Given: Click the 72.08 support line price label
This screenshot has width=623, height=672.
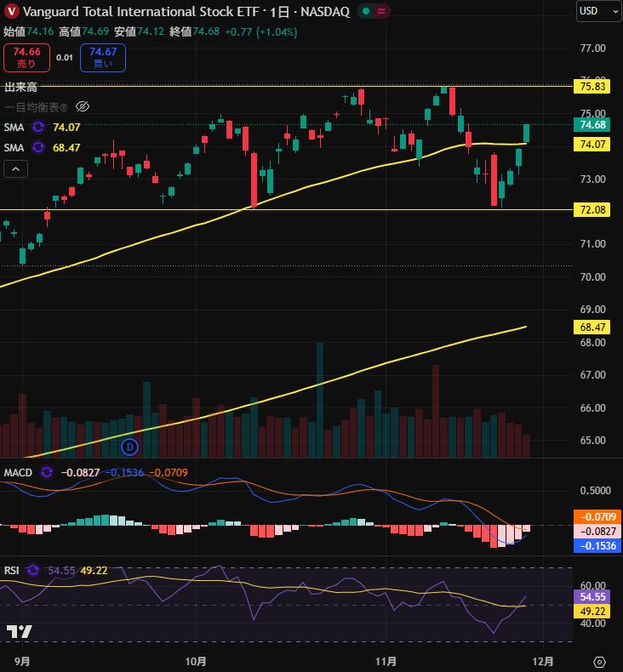Looking at the screenshot, I should 592,209.
